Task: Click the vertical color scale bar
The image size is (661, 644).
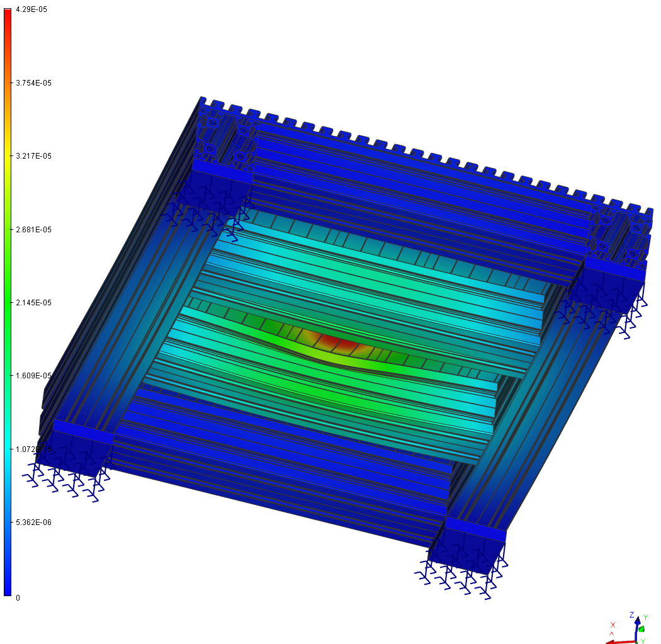Action: 8,302
